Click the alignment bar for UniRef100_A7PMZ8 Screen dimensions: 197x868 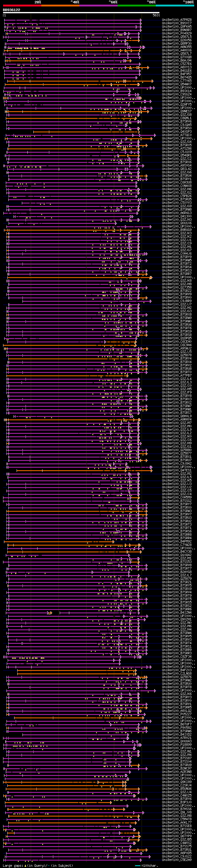[x=72, y=20]
